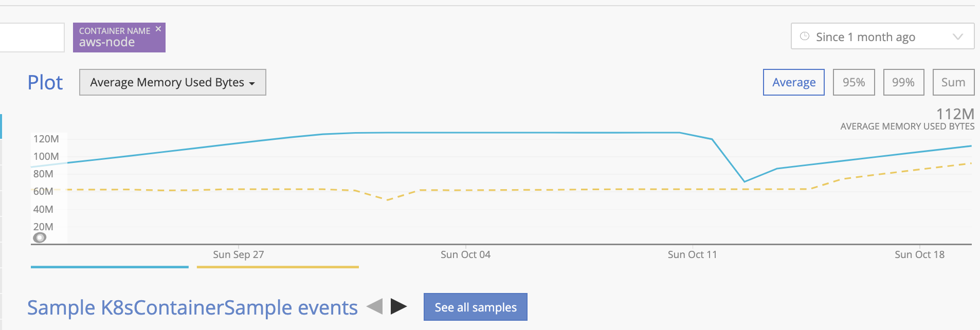The image size is (980, 330).
Task: Click the Sample K8sContainerSample events heading
Action: pos(192,307)
